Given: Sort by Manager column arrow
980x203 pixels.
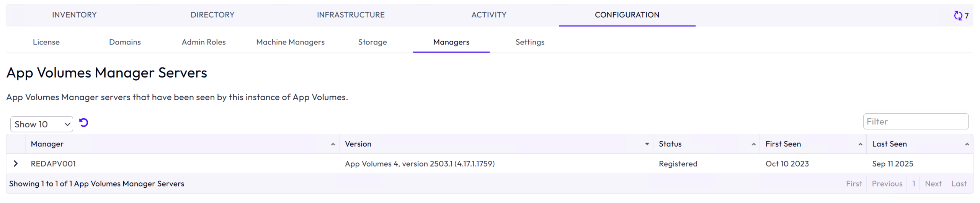Looking at the screenshot, I should coord(333,144).
